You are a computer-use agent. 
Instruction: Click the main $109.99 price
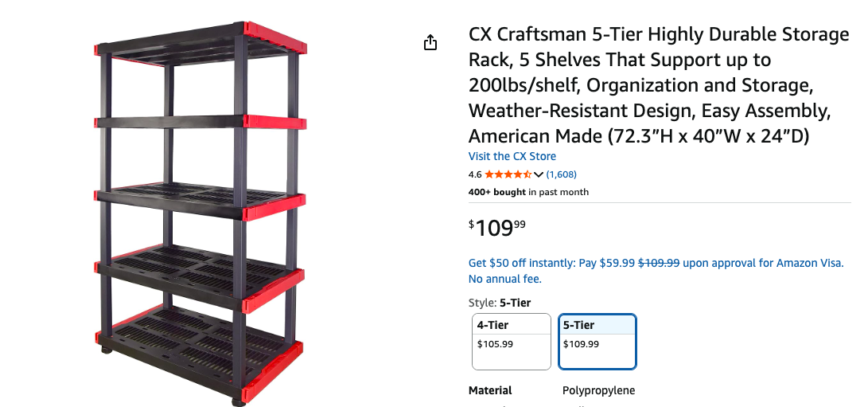[x=497, y=228]
